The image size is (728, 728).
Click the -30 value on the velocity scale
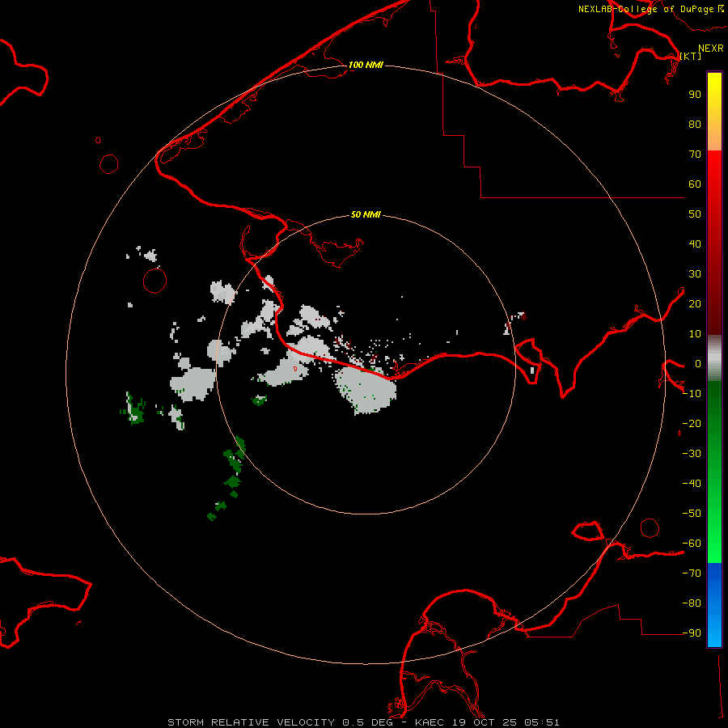click(692, 454)
